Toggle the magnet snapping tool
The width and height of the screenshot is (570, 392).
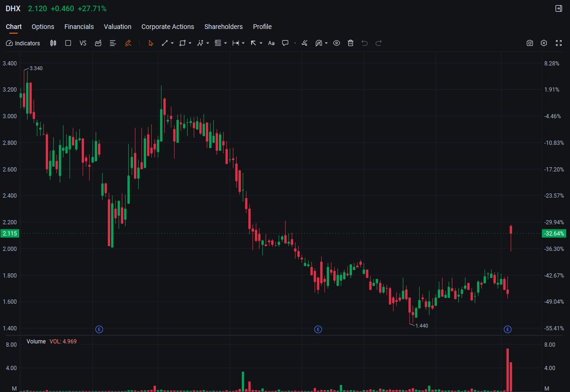(318, 43)
